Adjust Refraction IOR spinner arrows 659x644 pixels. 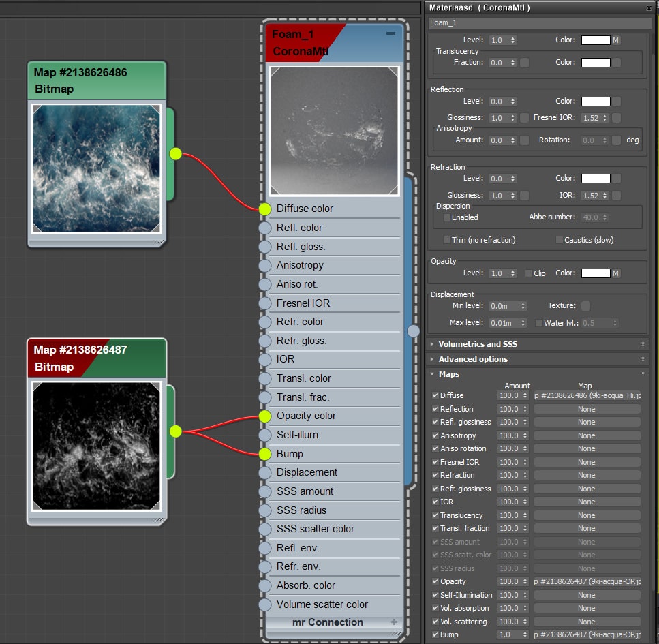(x=604, y=196)
